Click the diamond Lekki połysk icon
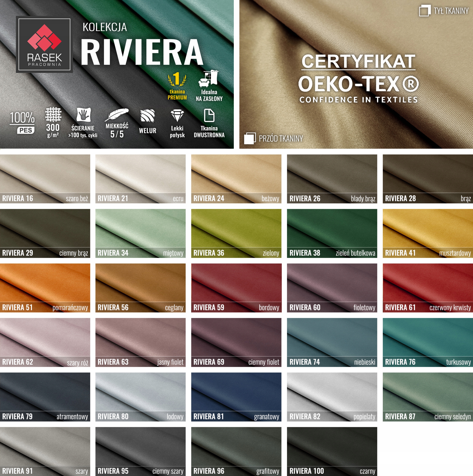The height and width of the screenshot is (476, 473). point(177,115)
